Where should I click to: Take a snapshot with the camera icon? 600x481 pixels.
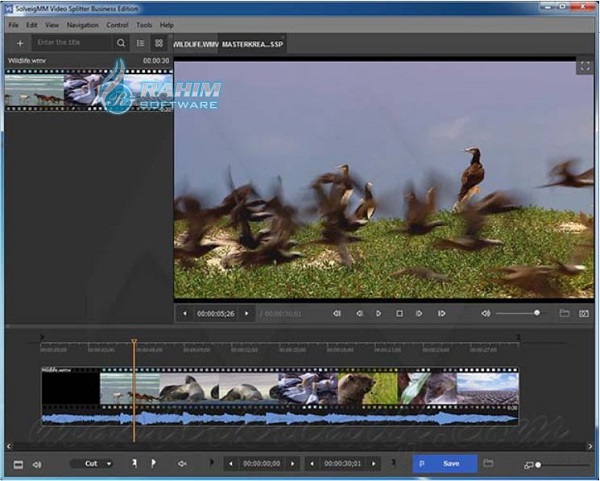pyautogui.click(x=584, y=313)
